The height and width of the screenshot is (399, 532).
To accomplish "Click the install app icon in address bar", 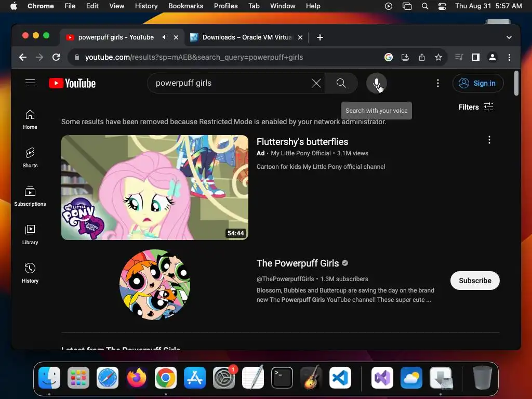I will pyautogui.click(x=405, y=57).
